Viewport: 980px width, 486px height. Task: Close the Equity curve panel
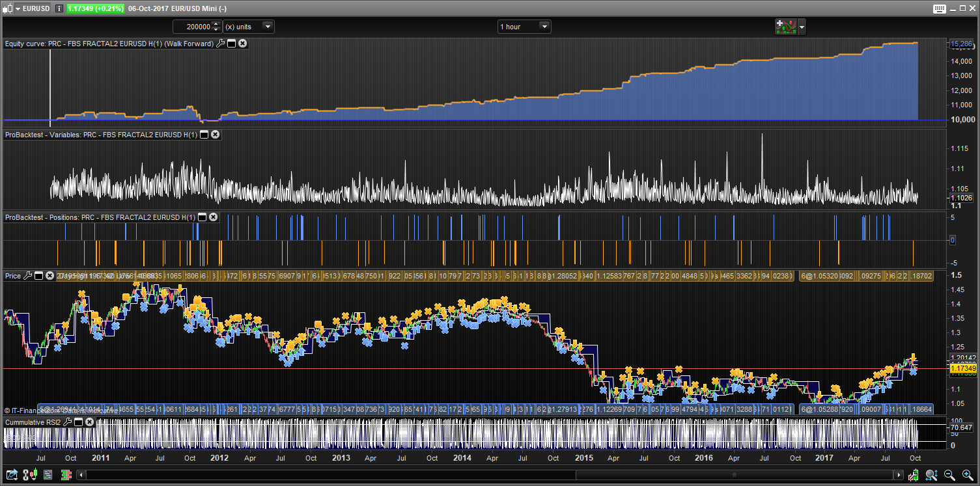point(242,44)
